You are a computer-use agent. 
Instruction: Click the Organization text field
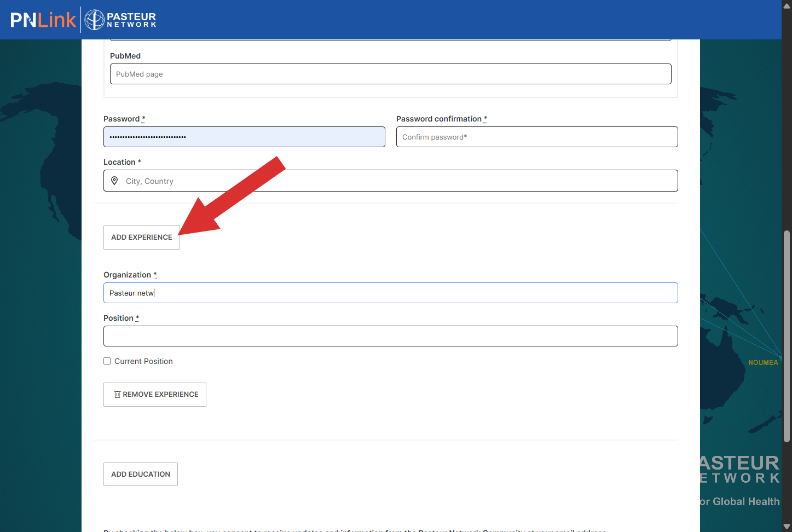391,293
